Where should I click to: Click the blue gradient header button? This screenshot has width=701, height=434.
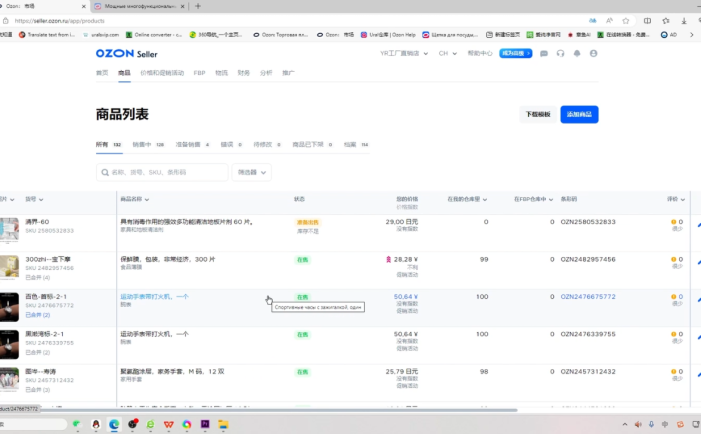(515, 53)
